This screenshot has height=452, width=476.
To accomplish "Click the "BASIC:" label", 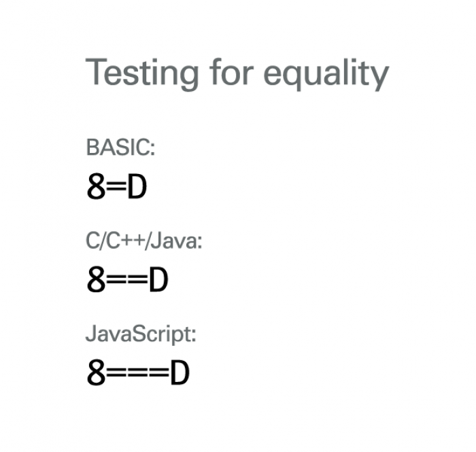I will tap(120, 147).
